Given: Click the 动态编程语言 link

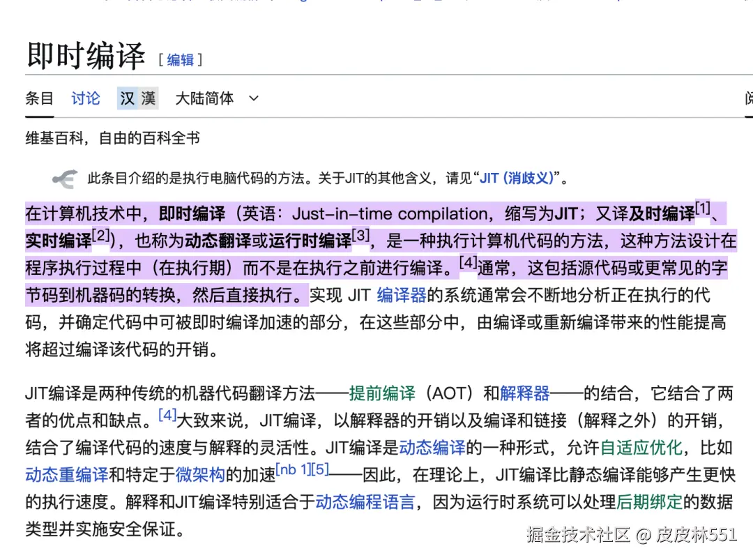Looking at the screenshot, I should point(364,502).
